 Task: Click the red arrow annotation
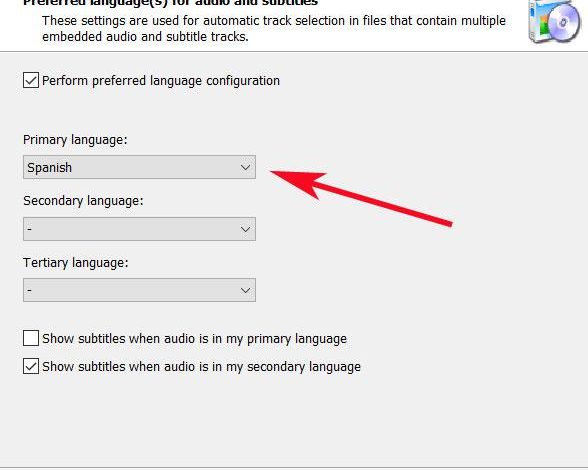pos(361,198)
